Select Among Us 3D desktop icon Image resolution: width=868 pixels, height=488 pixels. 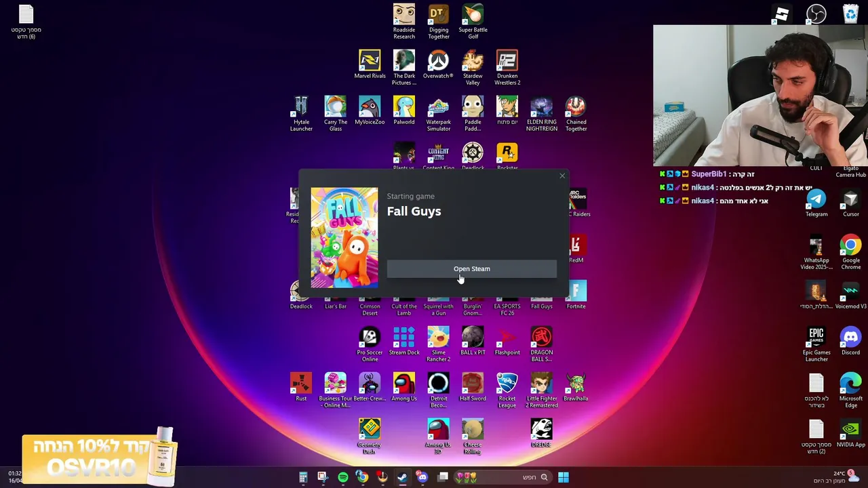[438, 436]
